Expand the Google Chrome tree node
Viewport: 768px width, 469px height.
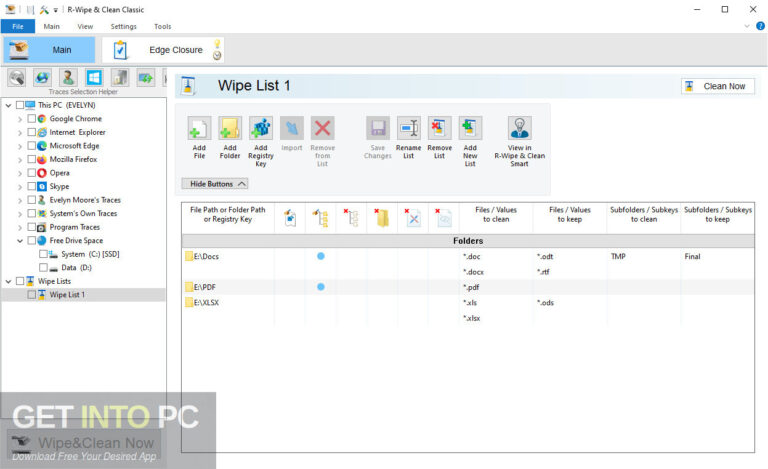(20, 119)
